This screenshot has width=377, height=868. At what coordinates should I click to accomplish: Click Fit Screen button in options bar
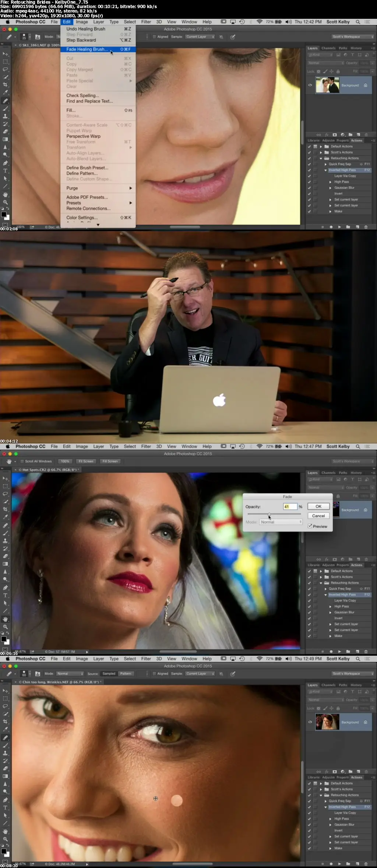pyautogui.click(x=86, y=461)
